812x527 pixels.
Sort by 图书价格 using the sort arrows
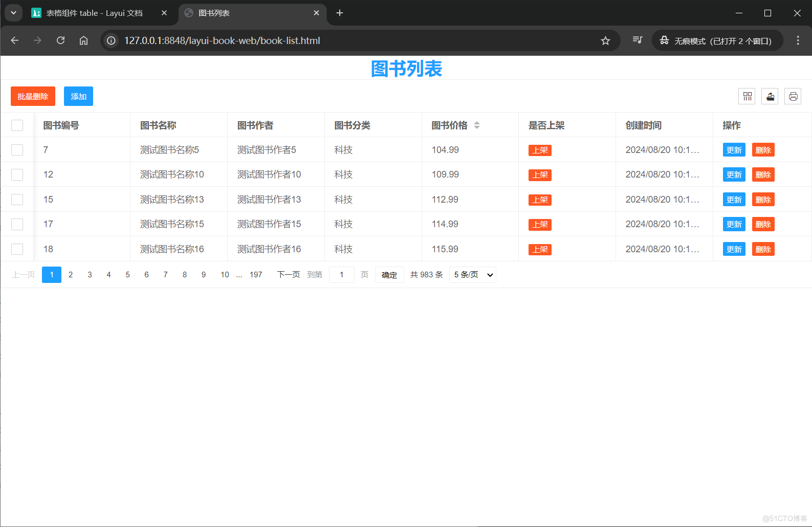click(477, 125)
